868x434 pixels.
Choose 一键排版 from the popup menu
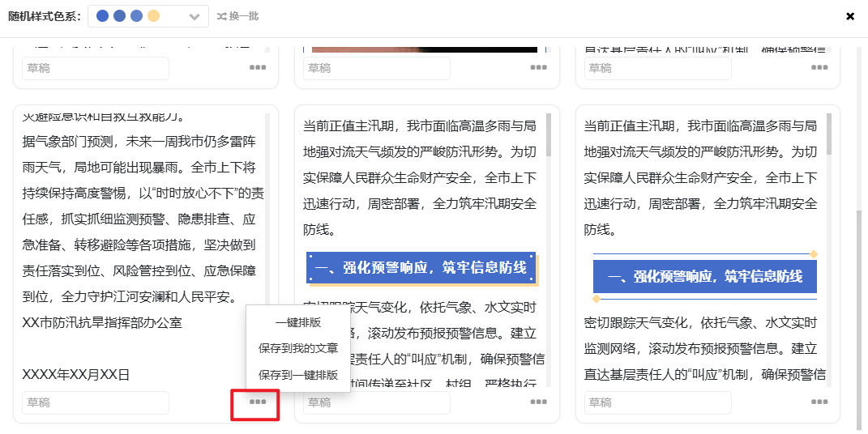(298, 322)
